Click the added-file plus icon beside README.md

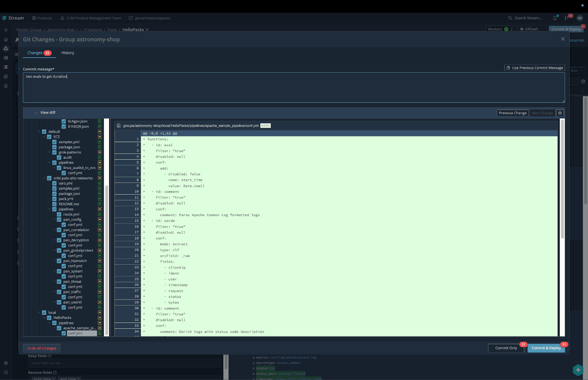coord(100,204)
